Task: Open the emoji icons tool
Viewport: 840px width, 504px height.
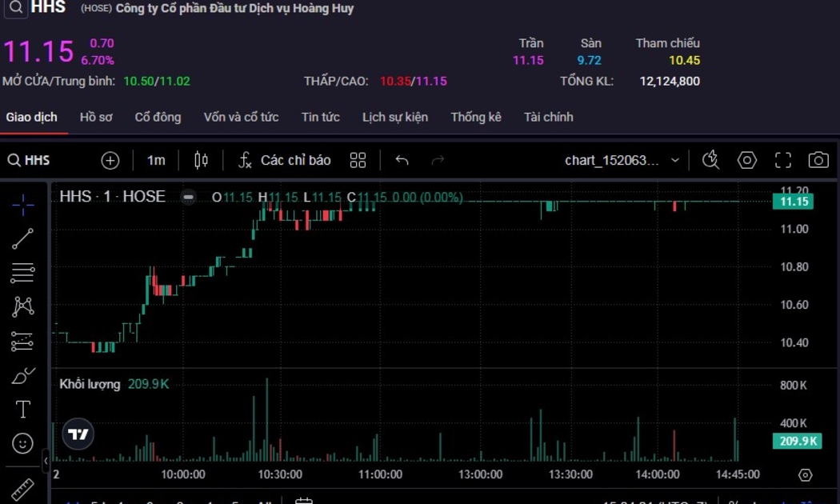Action: tap(23, 443)
